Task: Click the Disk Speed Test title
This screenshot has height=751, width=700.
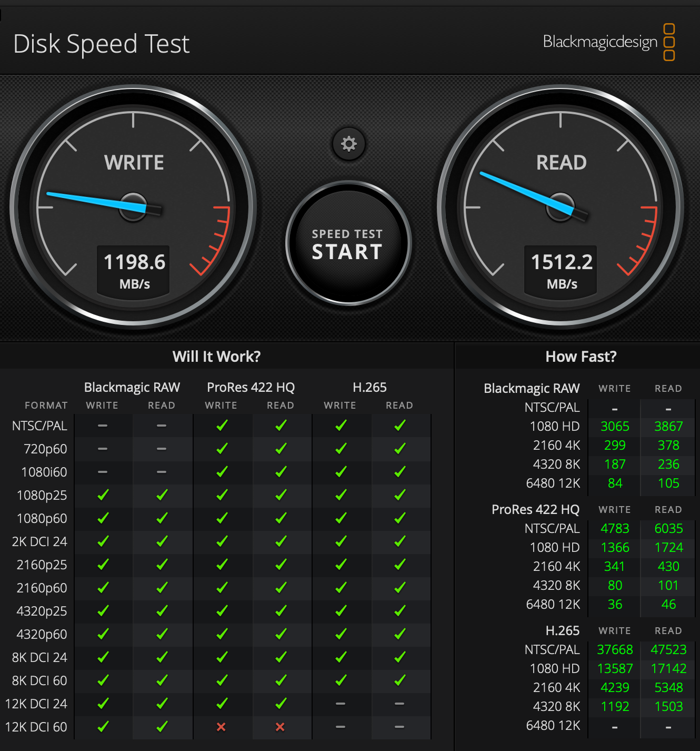Action: point(101,44)
